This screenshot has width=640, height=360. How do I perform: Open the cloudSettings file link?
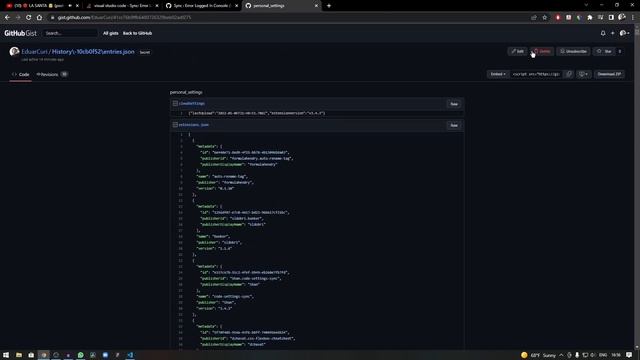pos(192,104)
